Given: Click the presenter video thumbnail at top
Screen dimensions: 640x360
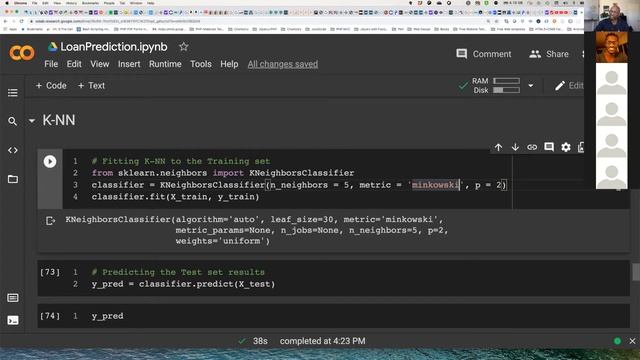Looking at the screenshot, I should (x=611, y=16).
